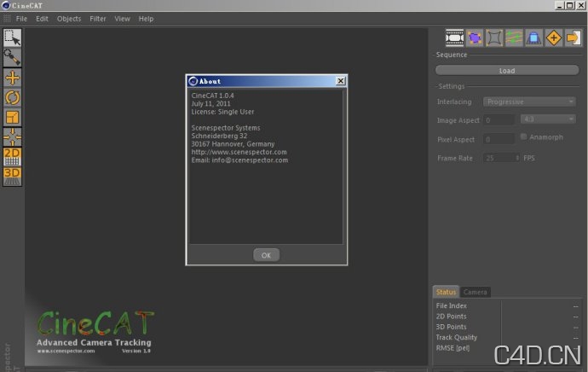Image resolution: width=588 pixels, height=372 pixels.
Task: Click the Pixel Aspect value field
Action: click(x=499, y=139)
